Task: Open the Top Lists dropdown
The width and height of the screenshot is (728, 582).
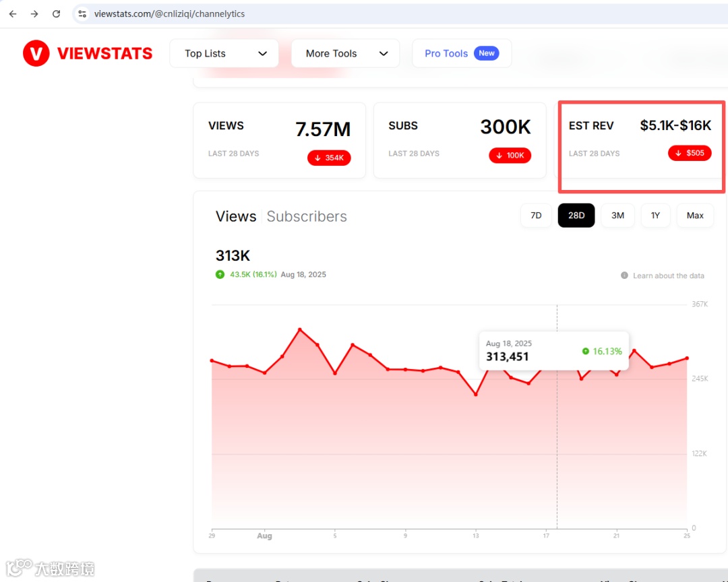Action: coord(224,53)
